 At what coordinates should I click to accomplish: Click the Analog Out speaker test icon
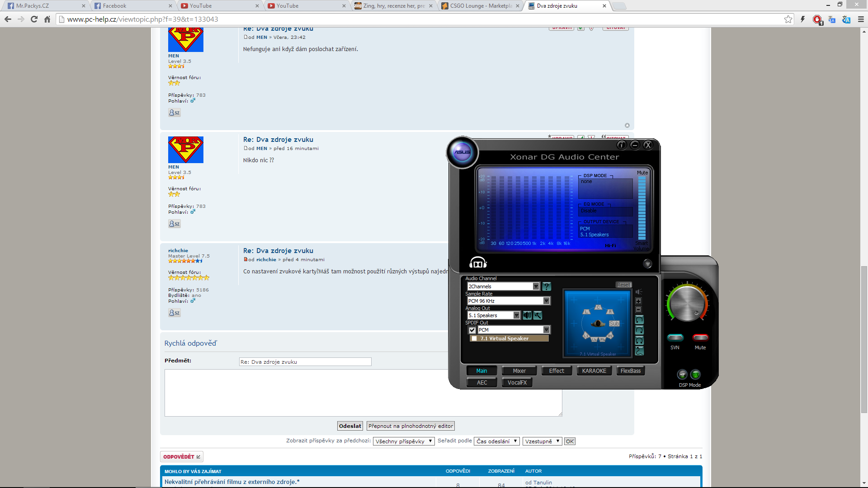pyautogui.click(x=527, y=315)
